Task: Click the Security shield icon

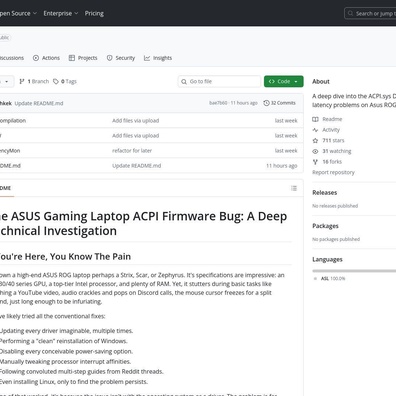Action: pos(109,58)
